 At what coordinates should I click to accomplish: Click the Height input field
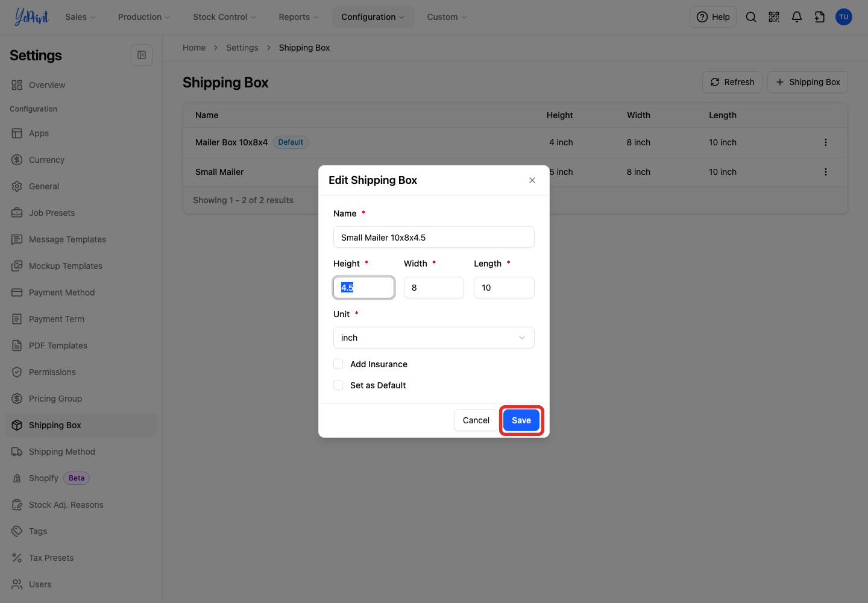click(x=363, y=288)
